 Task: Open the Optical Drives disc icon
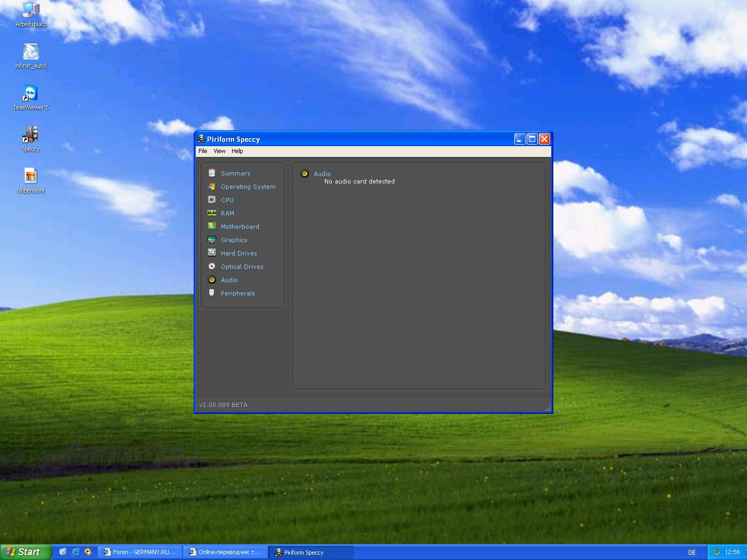(x=212, y=266)
